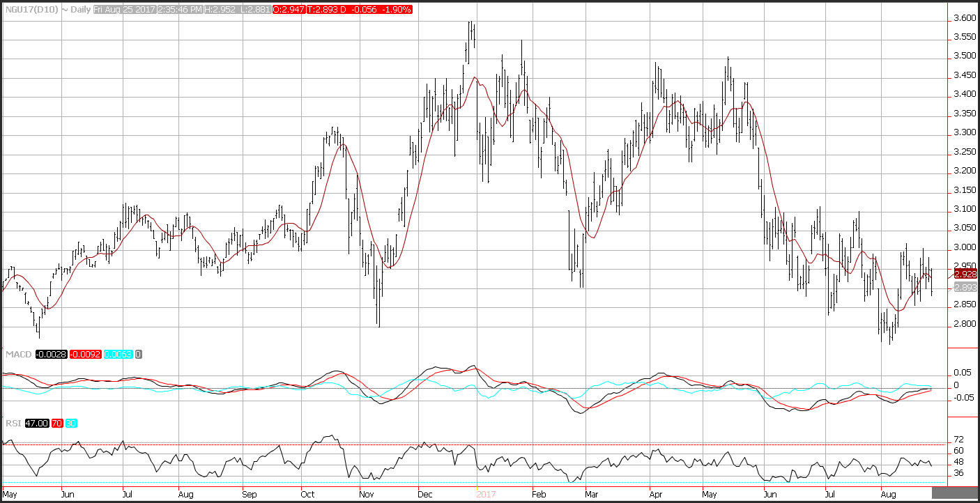Screen dimensions: 980x503
Task: Click the gray box at bottom right corner
Action: [x=955, y=494]
